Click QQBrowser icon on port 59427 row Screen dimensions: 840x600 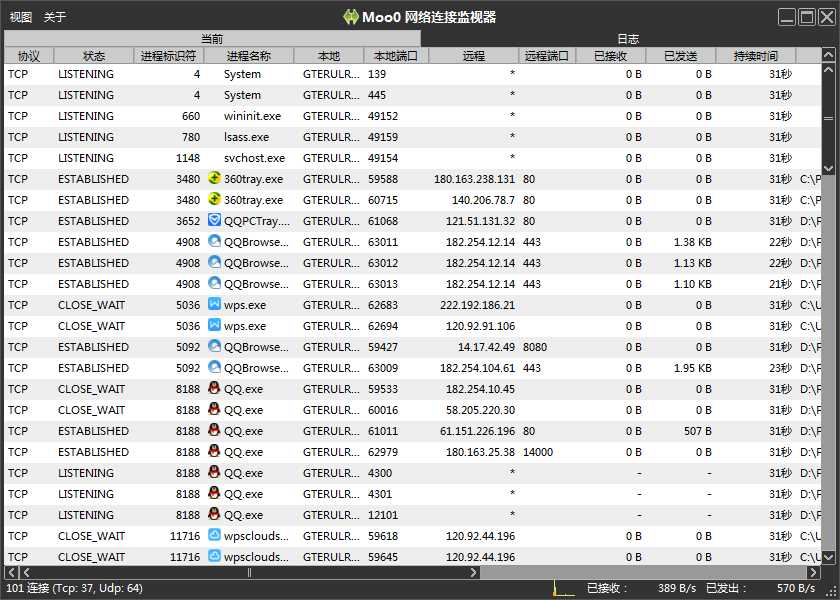coord(214,346)
